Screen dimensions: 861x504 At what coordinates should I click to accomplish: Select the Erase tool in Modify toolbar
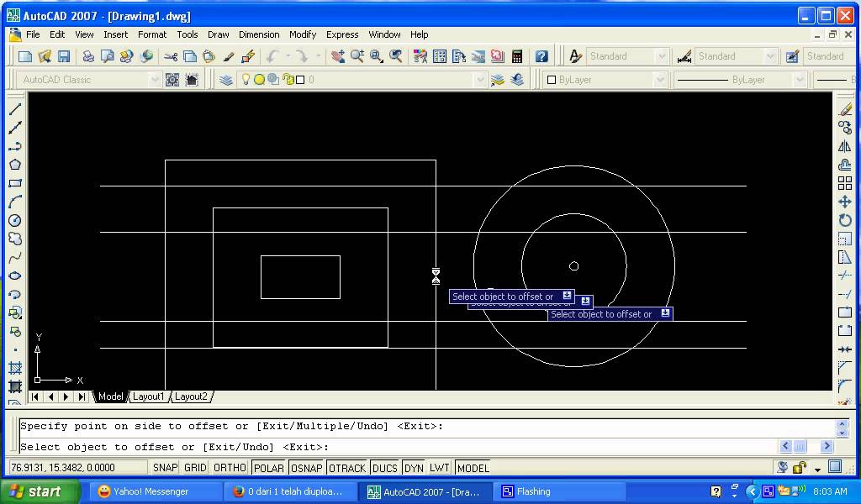845,109
